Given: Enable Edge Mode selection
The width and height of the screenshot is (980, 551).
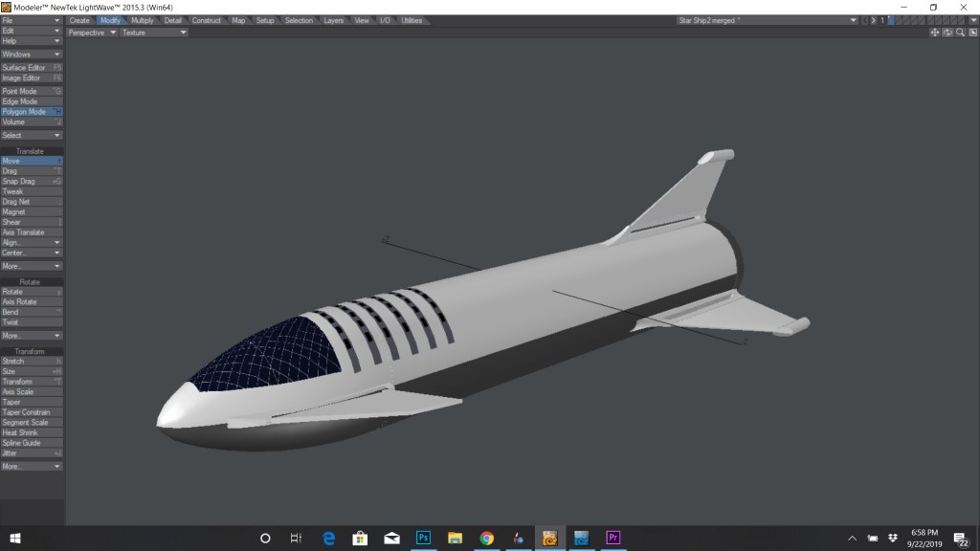Looking at the screenshot, I should 32,101.
